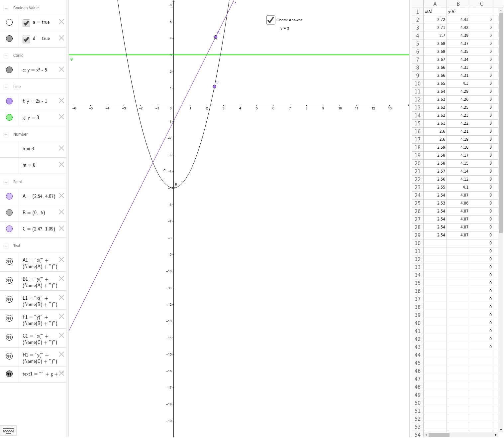
Task: Open the virtual keyboard icon
Action: 8,430
